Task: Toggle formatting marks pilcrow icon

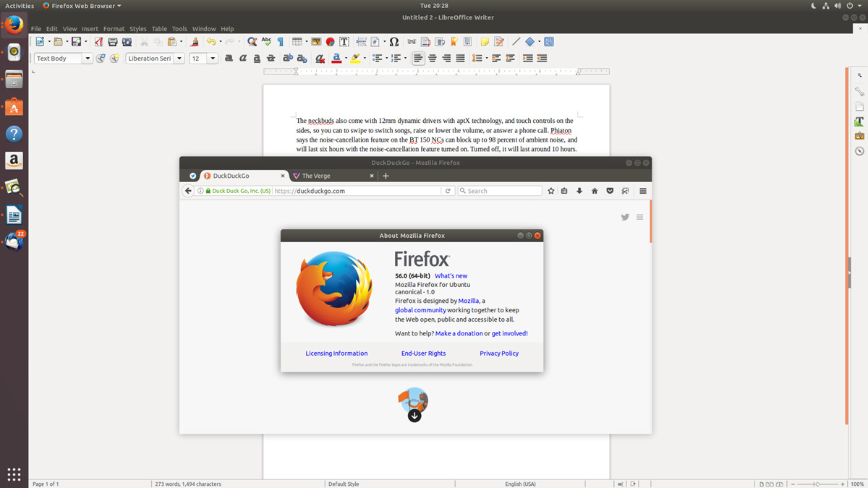Action: [281, 42]
